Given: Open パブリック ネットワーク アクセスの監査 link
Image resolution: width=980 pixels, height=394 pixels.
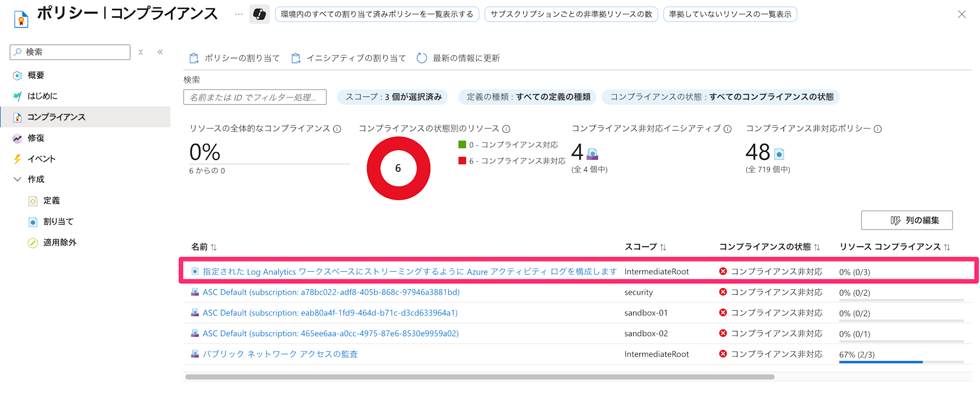Looking at the screenshot, I should [x=280, y=354].
